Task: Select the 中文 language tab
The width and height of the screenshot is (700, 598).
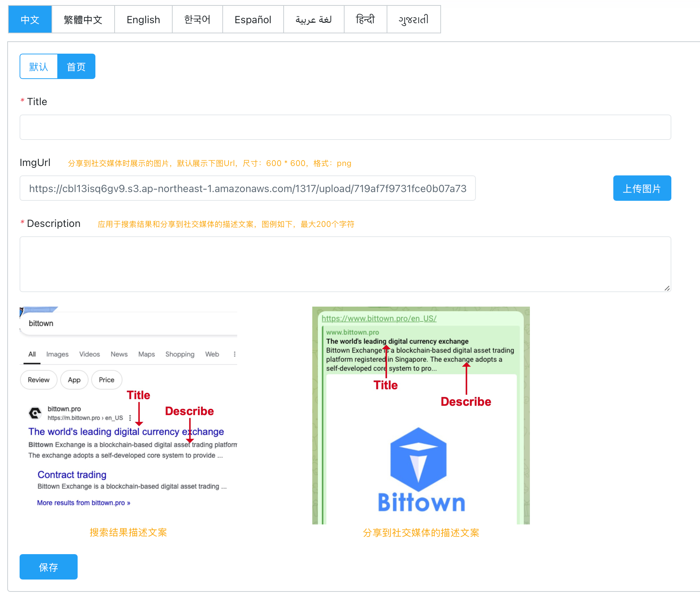Action: tap(30, 20)
